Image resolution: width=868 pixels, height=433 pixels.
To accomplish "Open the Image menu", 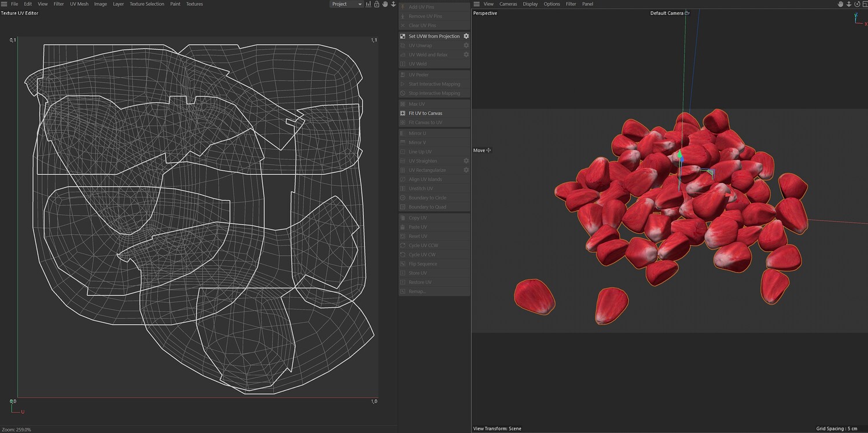I will [x=101, y=4].
